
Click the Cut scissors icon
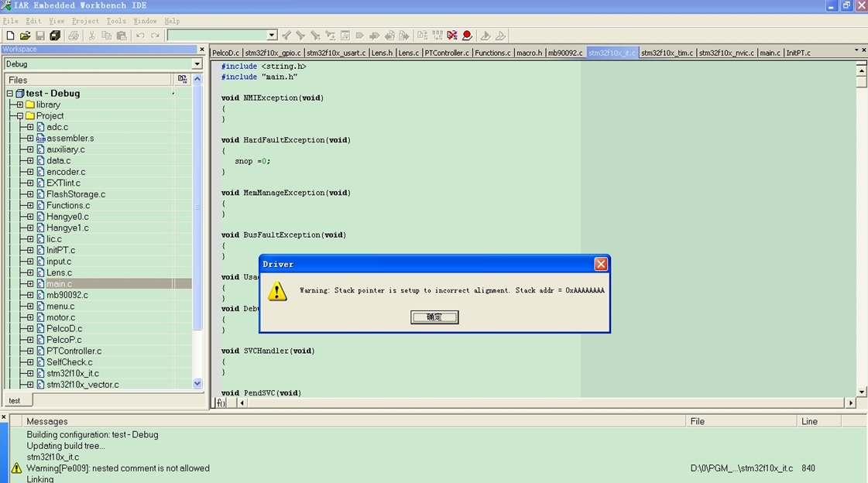(x=92, y=36)
